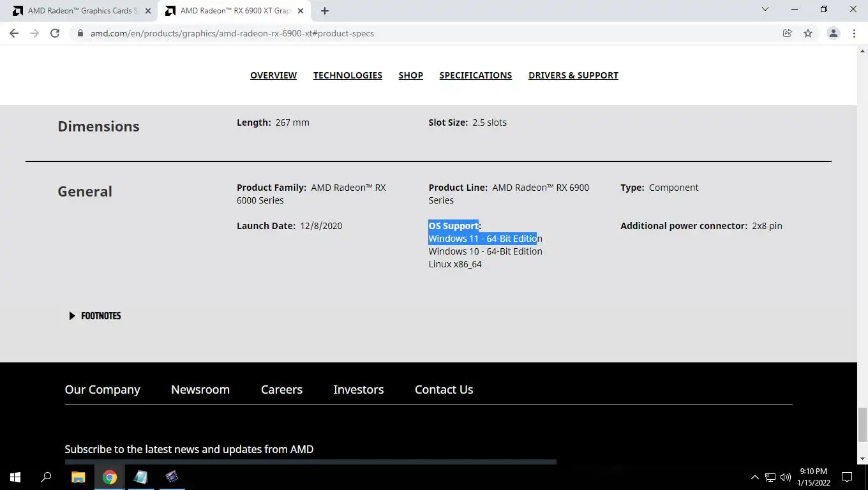The image size is (868, 490).
Task: Click 'Windows 10 - 64-Bit Edition' text
Action: 485,251
